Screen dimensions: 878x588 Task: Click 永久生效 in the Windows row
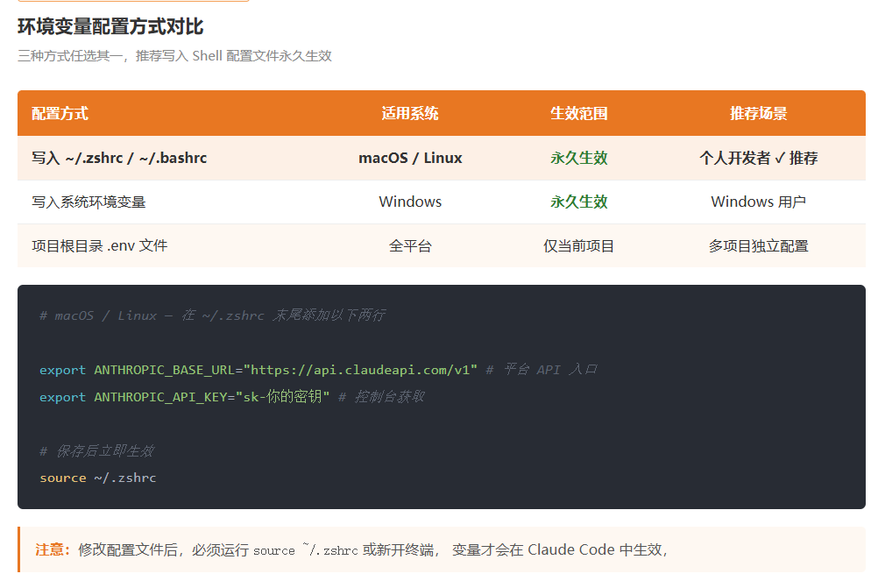tap(578, 202)
